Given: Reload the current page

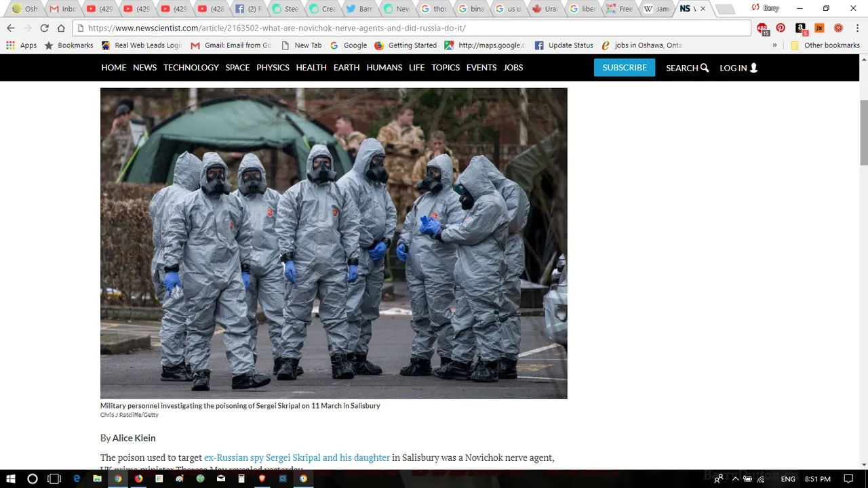Looking at the screenshot, I should pos(44,28).
